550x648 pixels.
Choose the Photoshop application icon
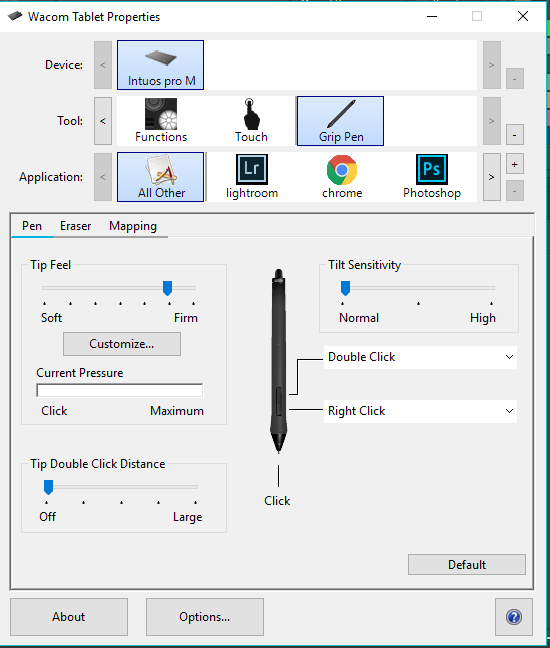pos(432,177)
